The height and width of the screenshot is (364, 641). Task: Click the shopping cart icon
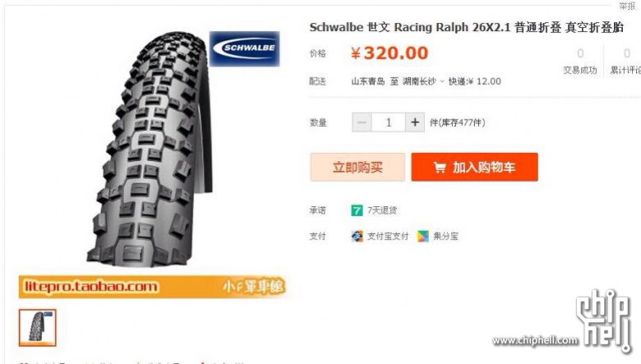point(440,168)
